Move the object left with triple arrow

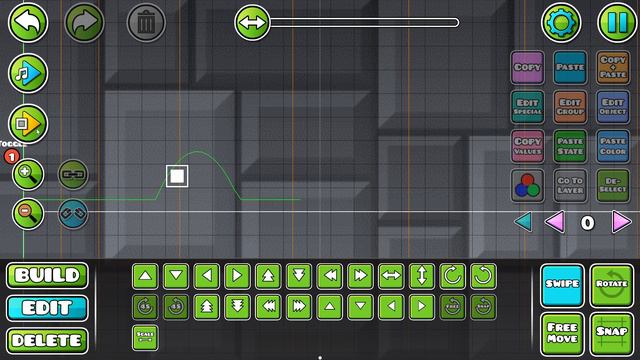pyautogui.click(x=268, y=307)
